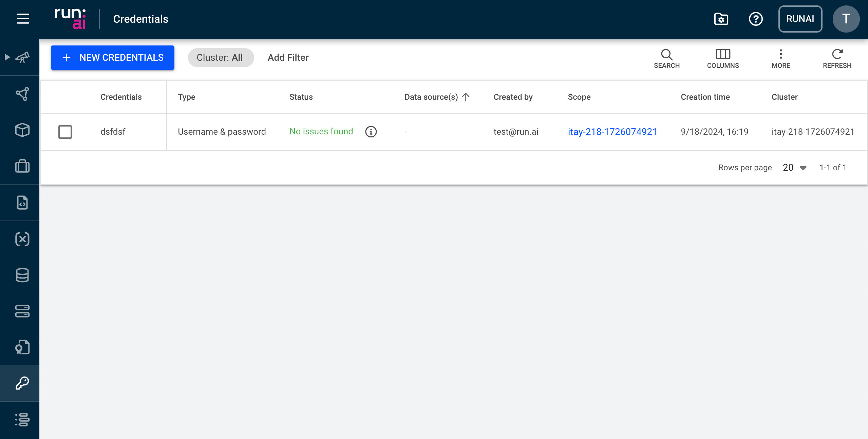This screenshot has height=439, width=868.
Task: Open the help question mark icon
Action: tap(756, 19)
